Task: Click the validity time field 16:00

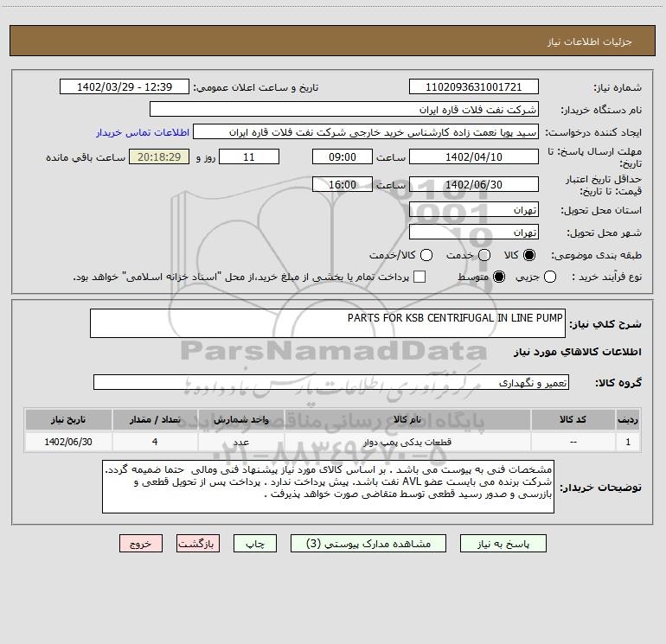Action: tap(343, 185)
